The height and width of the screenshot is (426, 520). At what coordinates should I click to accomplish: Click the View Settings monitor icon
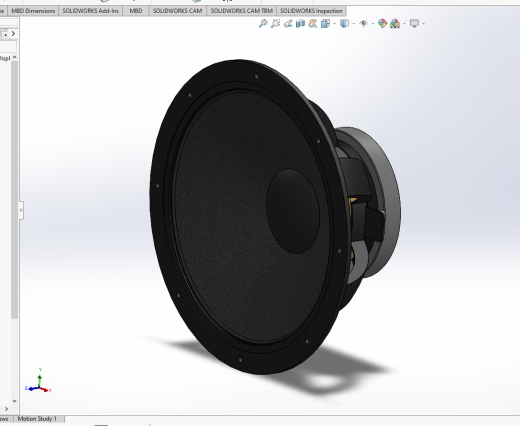[x=414, y=24]
